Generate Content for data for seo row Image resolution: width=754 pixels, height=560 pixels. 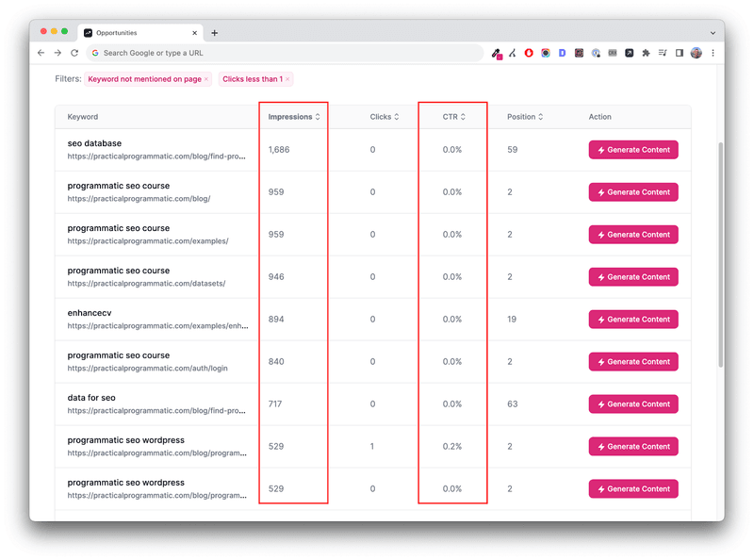click(x=633, y=404)
